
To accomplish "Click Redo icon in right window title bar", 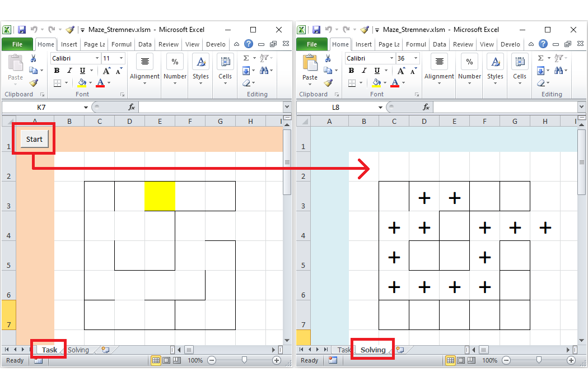I will point(346,29).
